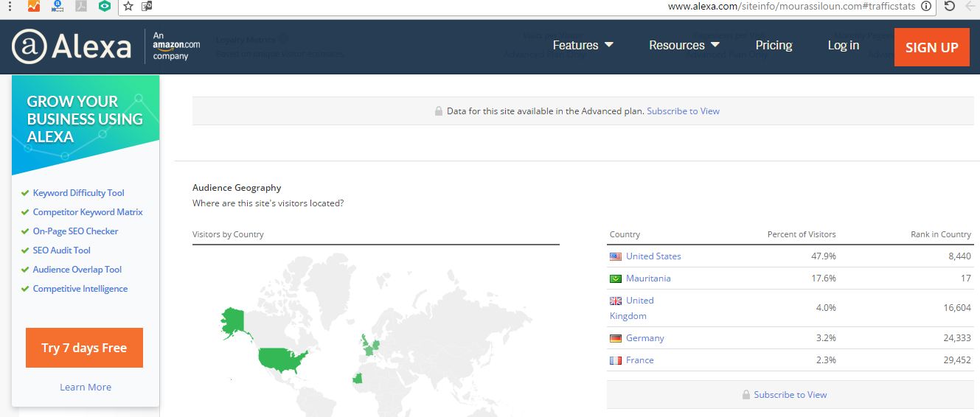Open the United States country link
Viewport: 980px width, 417px height.
tap(653, 256)
